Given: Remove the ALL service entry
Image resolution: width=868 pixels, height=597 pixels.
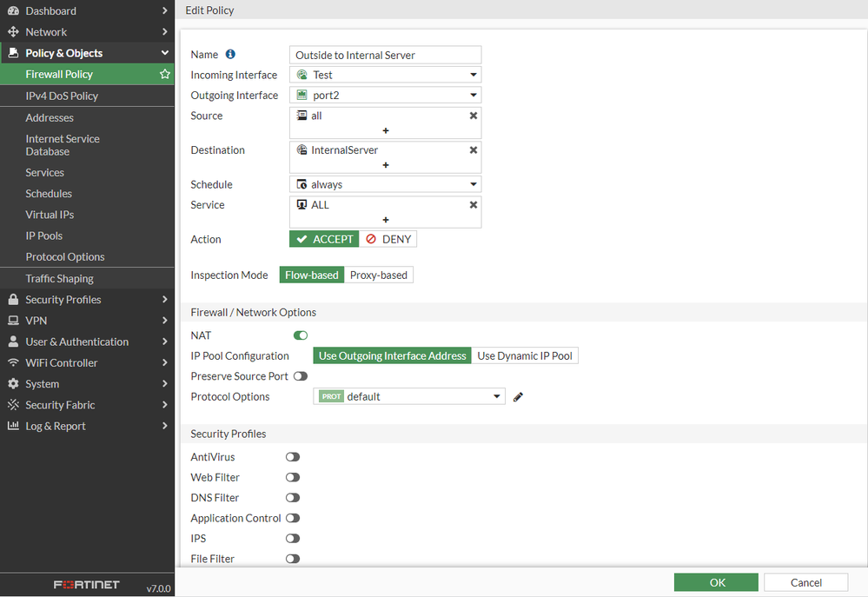Looking at the screenshot, I should click(474, 204).
